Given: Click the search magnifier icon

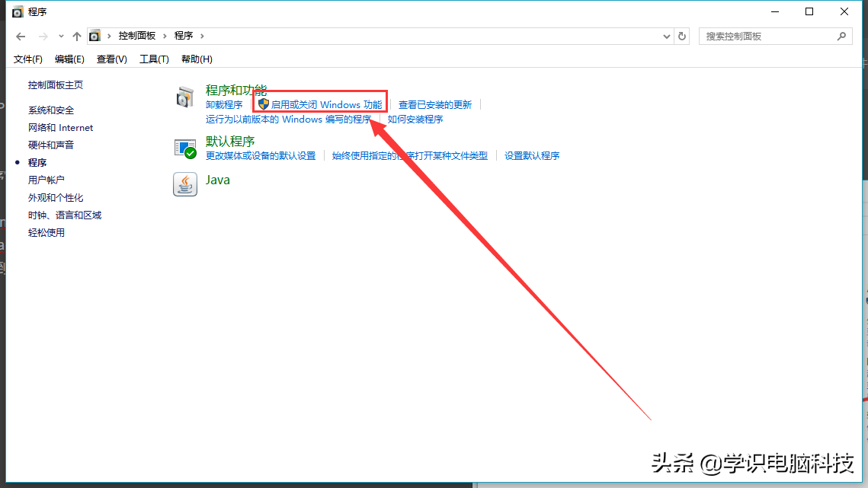Looking at the screenshot, I should [841, 36].
